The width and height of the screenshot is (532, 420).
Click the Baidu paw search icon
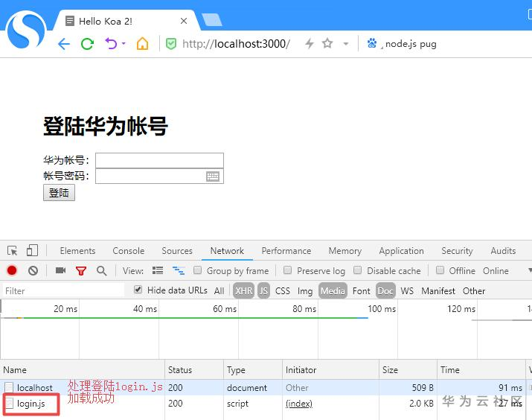pos(372,43)
